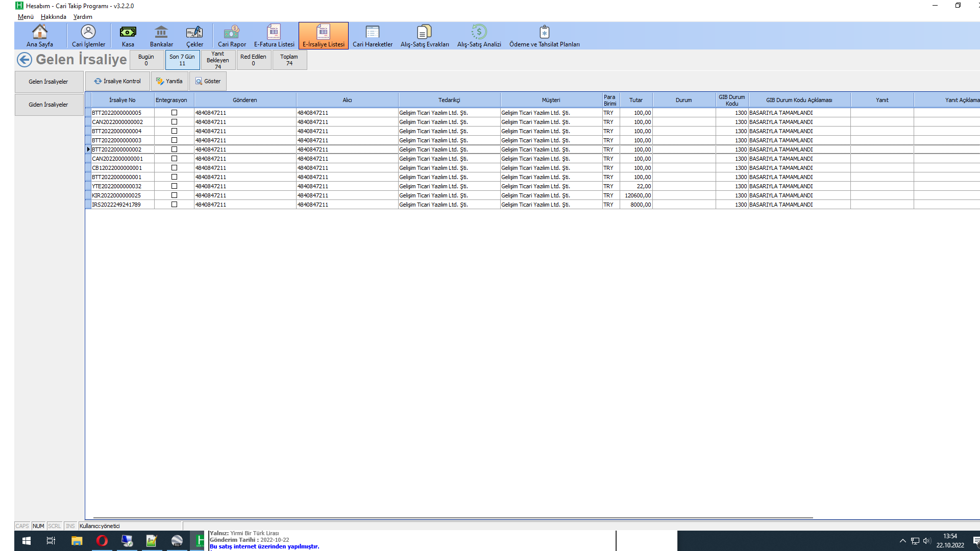Open Kasa cash icon
980x551 pixels.
128,36
